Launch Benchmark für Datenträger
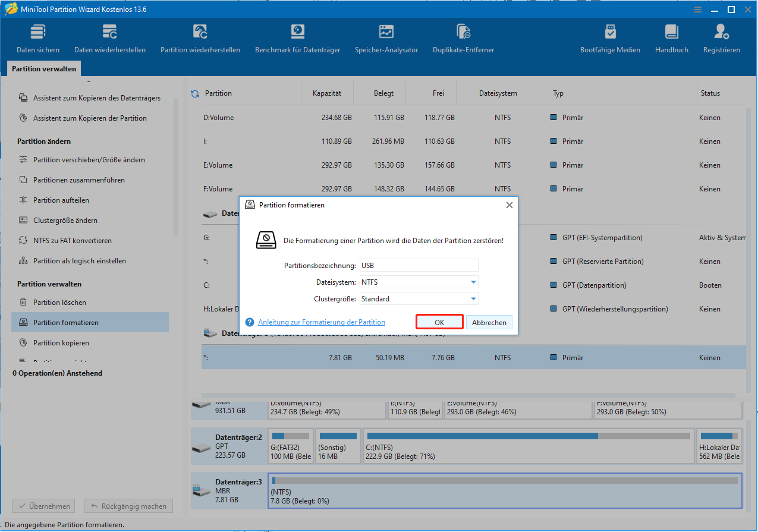Image resolution: width=758 pixels, height=532 pixels. pos(297,37)
